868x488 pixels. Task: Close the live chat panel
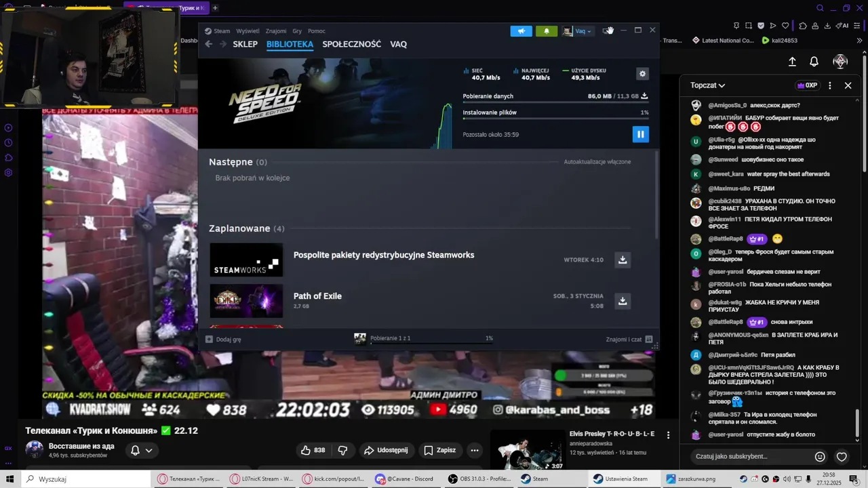[848, 85]
